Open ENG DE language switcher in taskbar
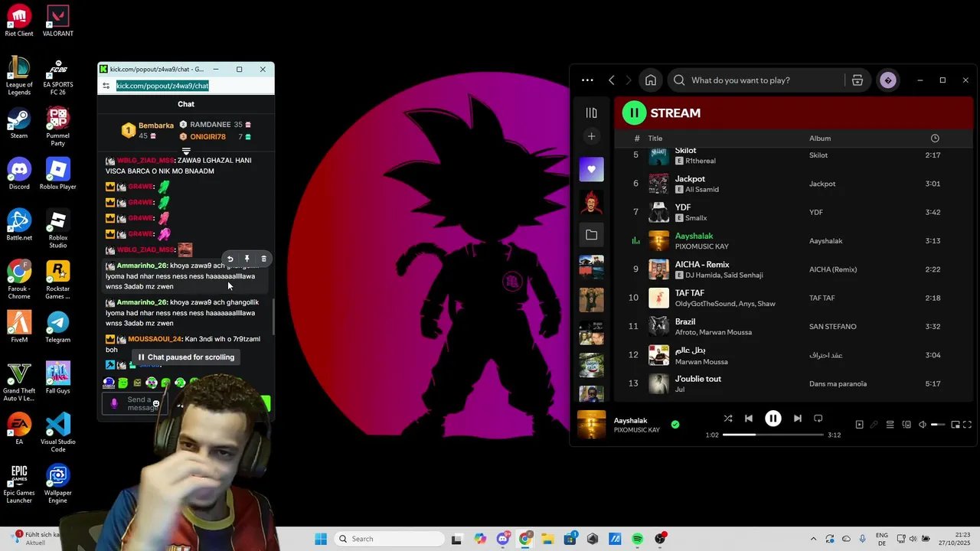 tap(882, 539)
